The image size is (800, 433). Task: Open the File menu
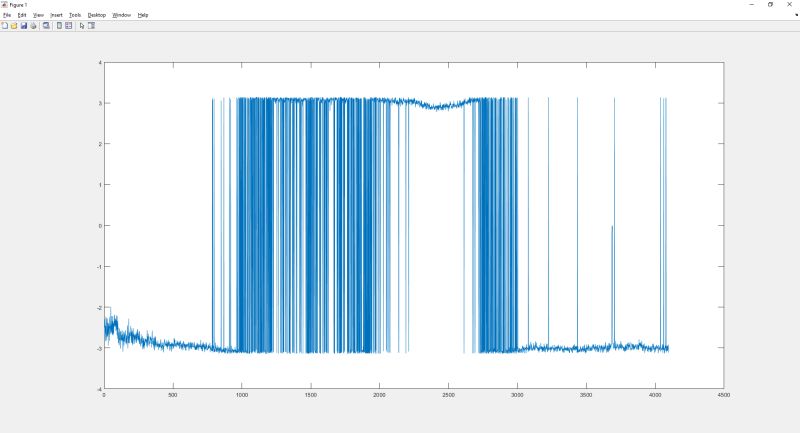pos(7,15)
